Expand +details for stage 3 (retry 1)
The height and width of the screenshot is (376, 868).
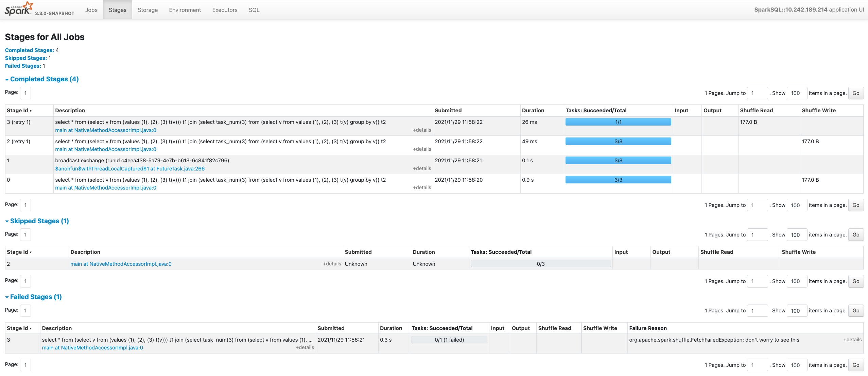click(x=421, y=130)
